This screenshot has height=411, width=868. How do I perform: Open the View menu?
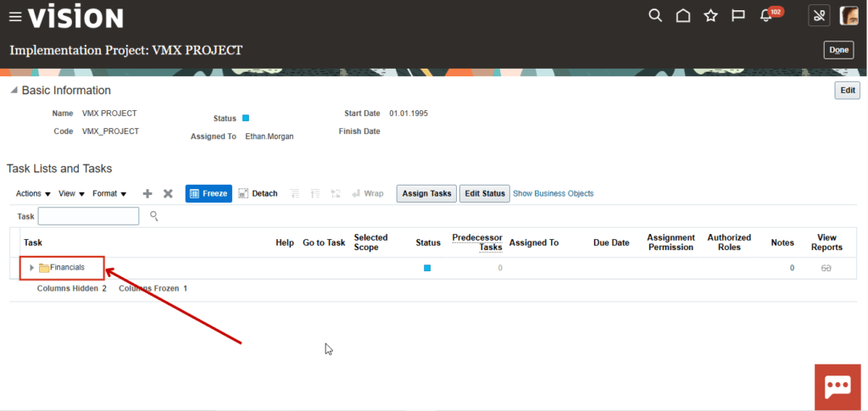pyautogui.click(x=71, y=193)
